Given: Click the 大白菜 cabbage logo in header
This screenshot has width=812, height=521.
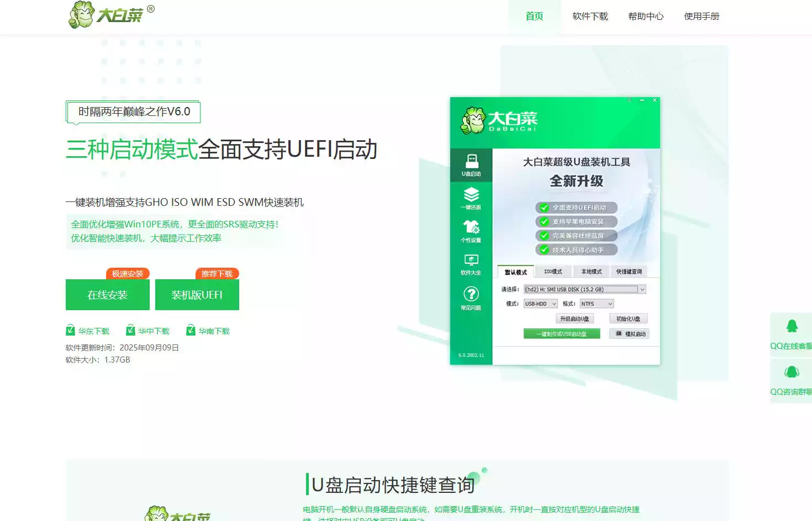Looking at the screenshot, I should (x=111, y=15).
